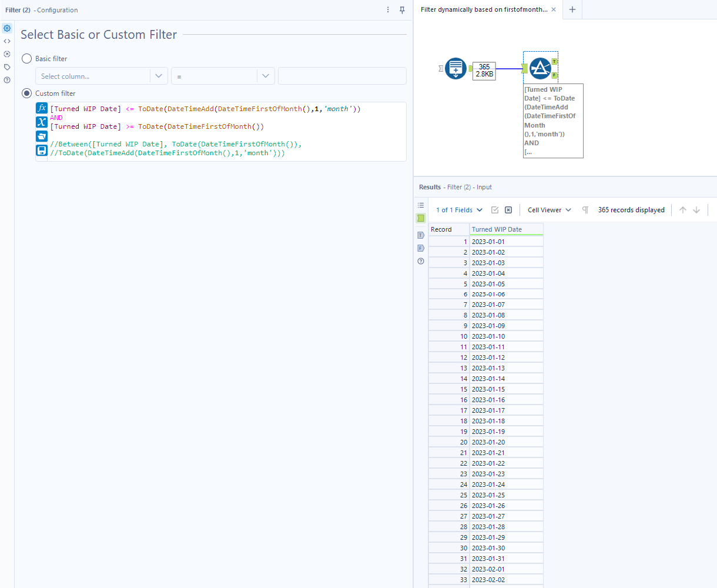Click the green highlighted data view toggle in Results

coord(420,218)
